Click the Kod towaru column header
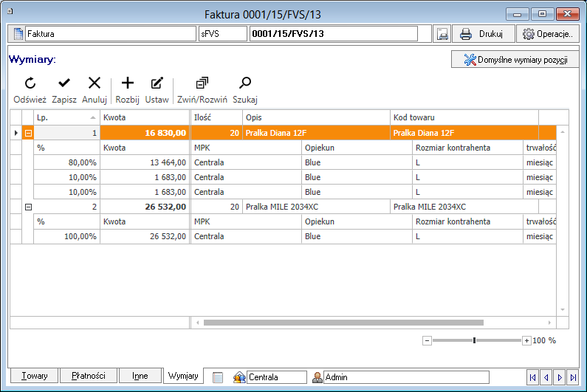Screen dimensions: 587x392 464,117
